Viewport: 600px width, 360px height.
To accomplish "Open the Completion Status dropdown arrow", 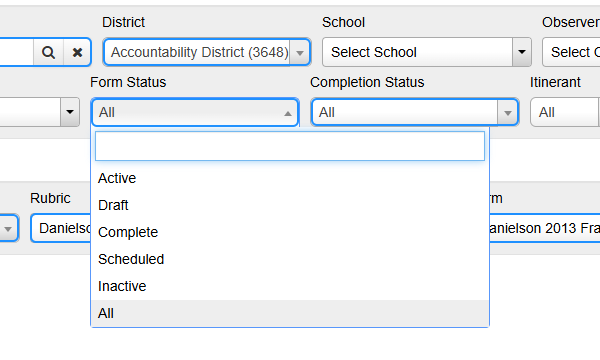I will [x=507, y=113].
